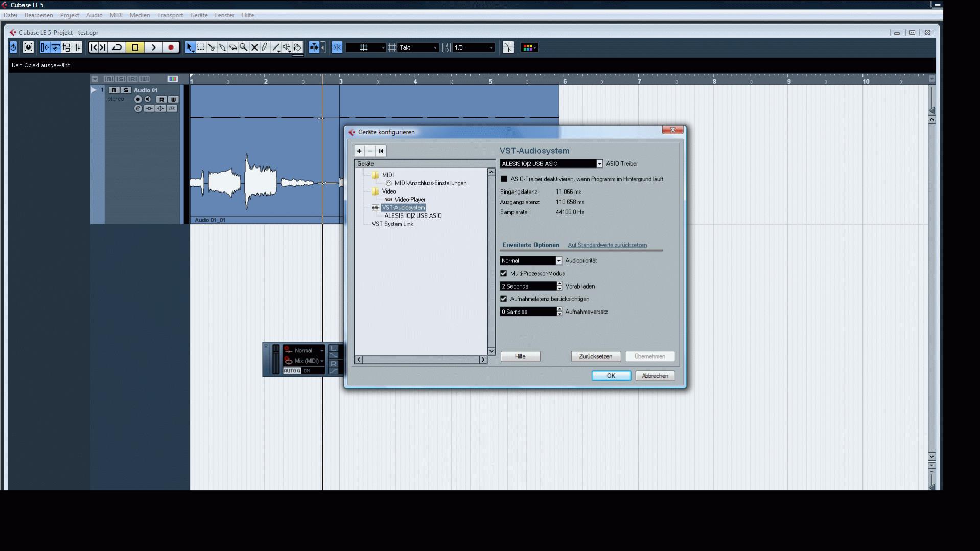The image size is (980, 551).
Task: Open the 1/8 quantize value dropdown
Action: point(474,47)
